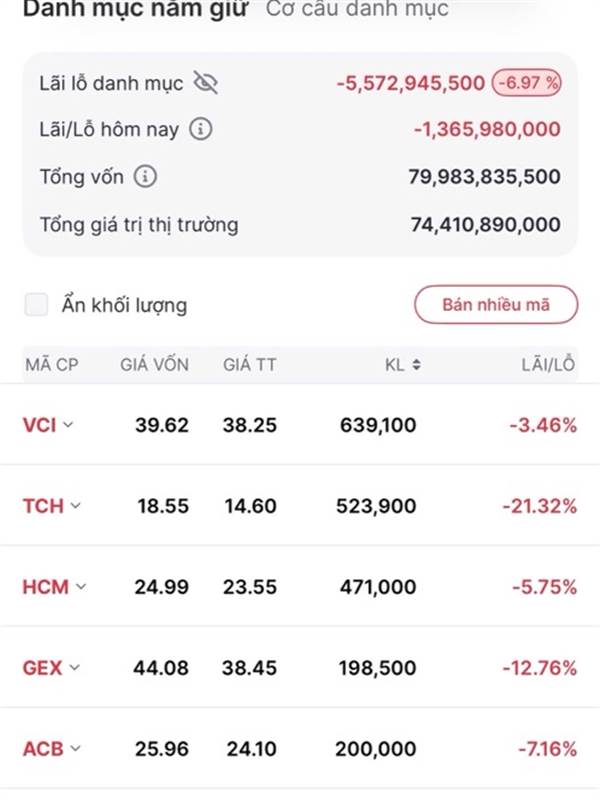Click the GIÁ VỐN column header

coord(154,366)
